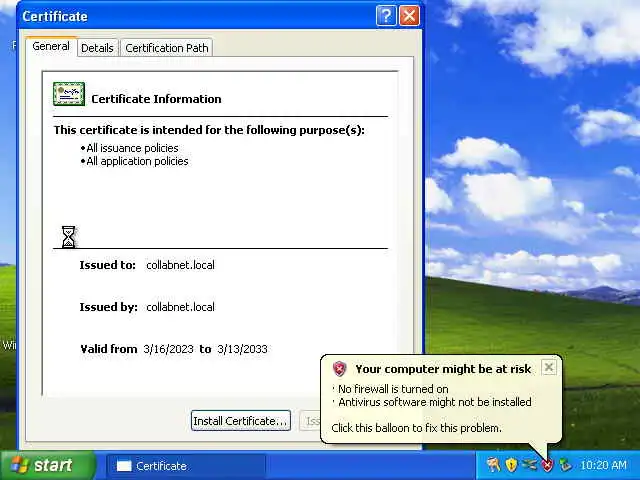Screen dimensions: 640x480
Task: Click the 10:20 AM system clock
Action: (603, 465)
